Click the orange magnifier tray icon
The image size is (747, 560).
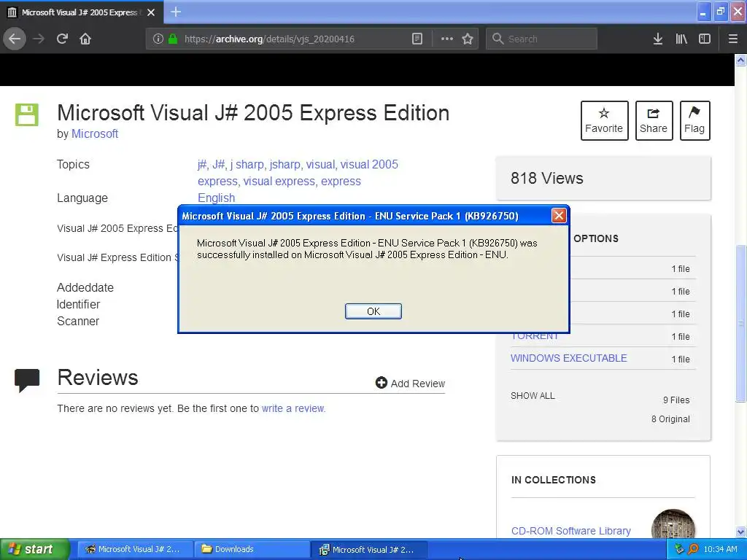click(693, 549)
